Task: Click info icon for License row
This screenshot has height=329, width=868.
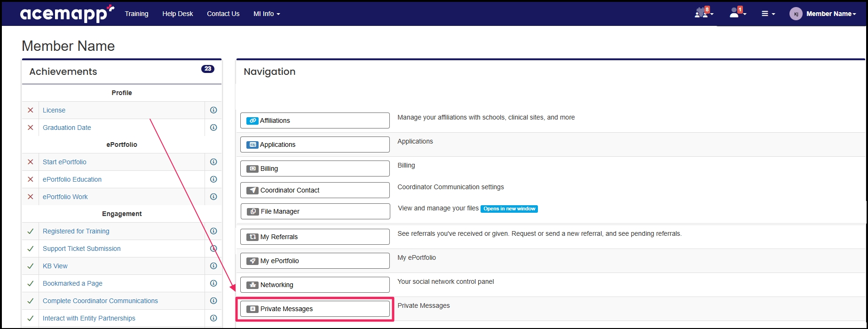Action: coord(213,110)
